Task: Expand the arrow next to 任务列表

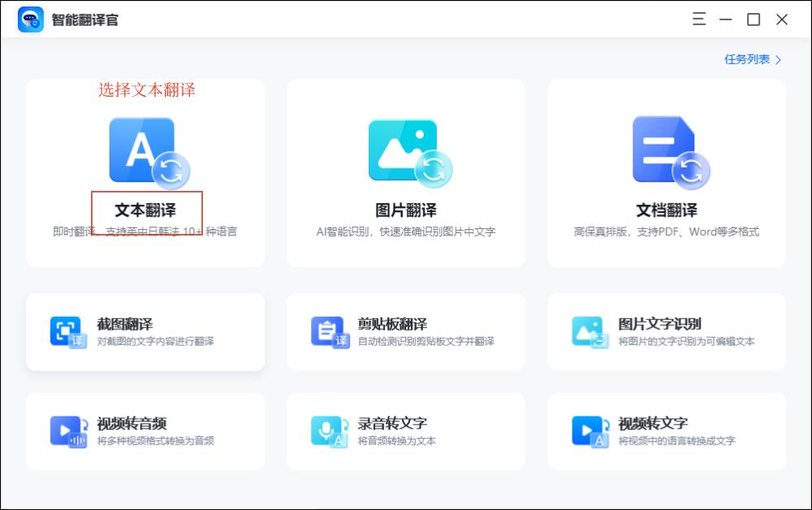Action: click(777, 59)
